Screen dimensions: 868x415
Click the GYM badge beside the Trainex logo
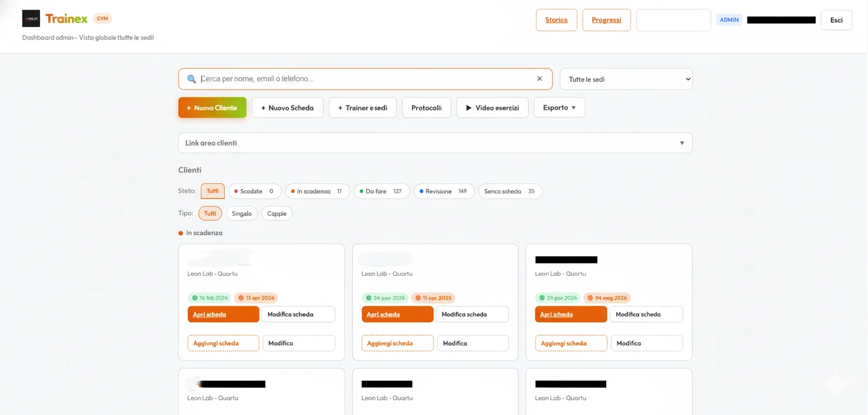tap(102, 18)
